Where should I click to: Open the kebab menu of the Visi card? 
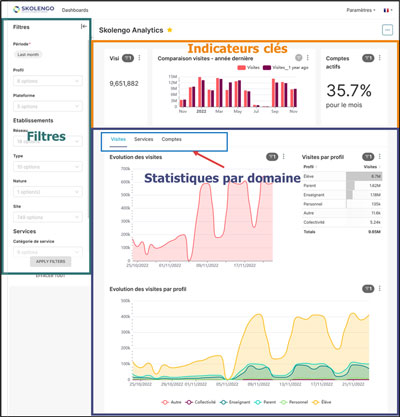click(139, 58)
